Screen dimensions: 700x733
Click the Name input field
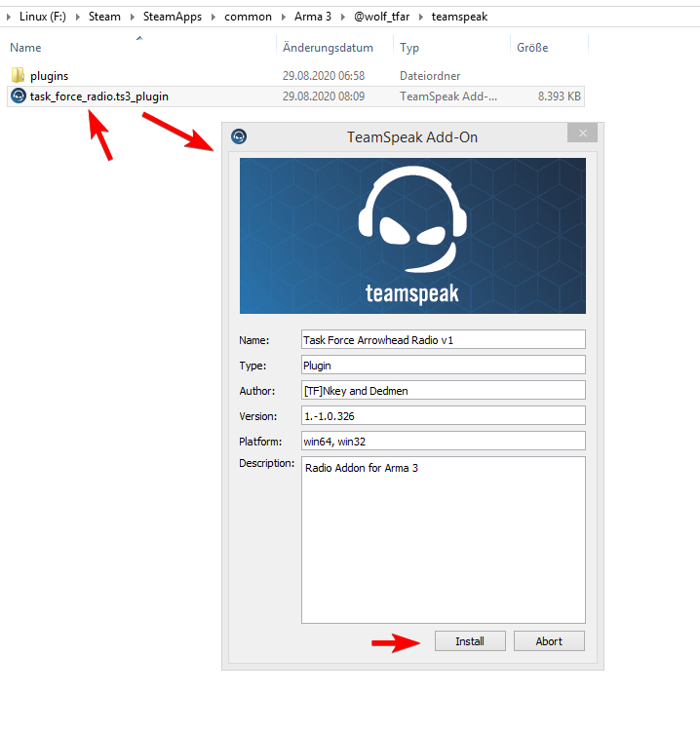pos(443,339)
